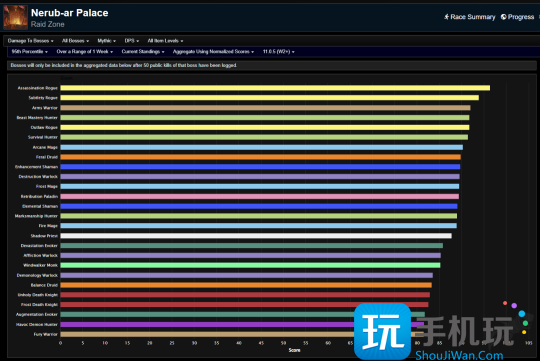Select the Enhancement Shaman label
The image size is (540, 361).
(37, 167)
